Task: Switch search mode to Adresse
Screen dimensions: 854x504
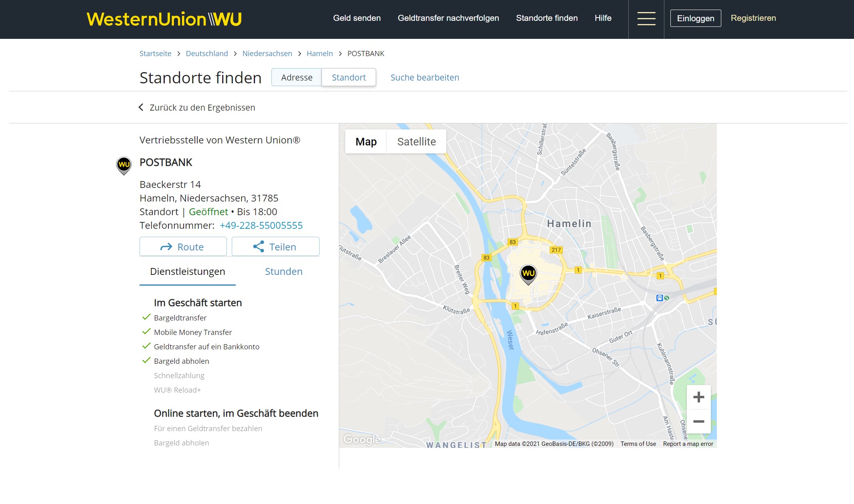Action: point(296,77)
